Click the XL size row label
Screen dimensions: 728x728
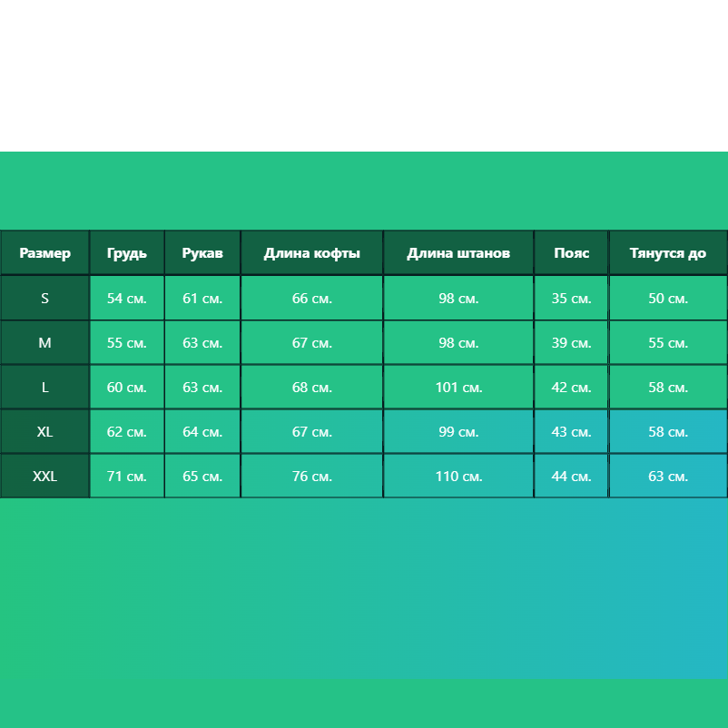tap(44, 432)
